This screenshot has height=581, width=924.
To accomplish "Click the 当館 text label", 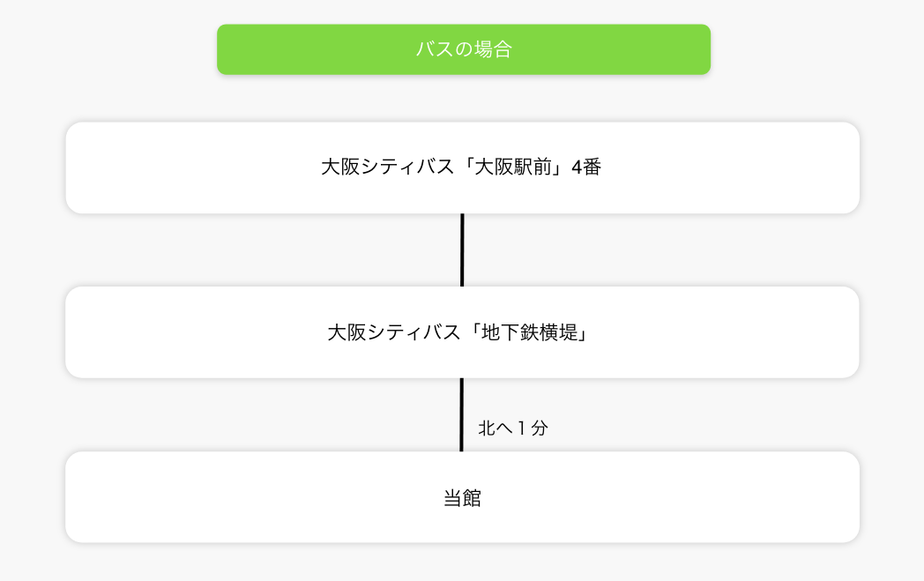I will pos(462,498).
